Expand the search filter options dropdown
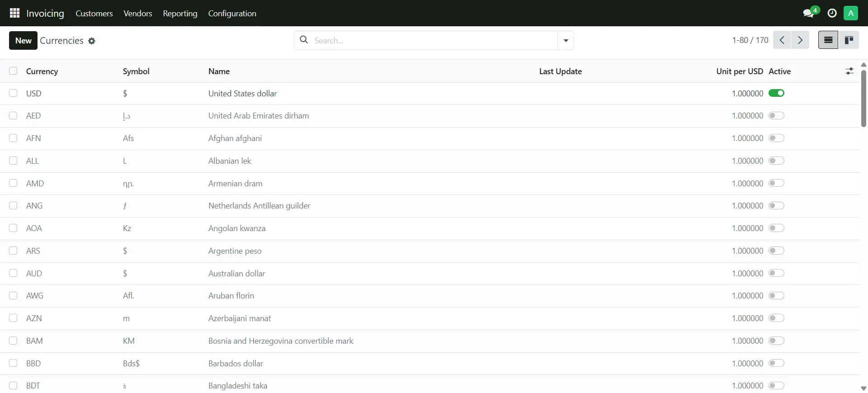The width and height of the screenshot is (868, 393). tap(566, 41)
